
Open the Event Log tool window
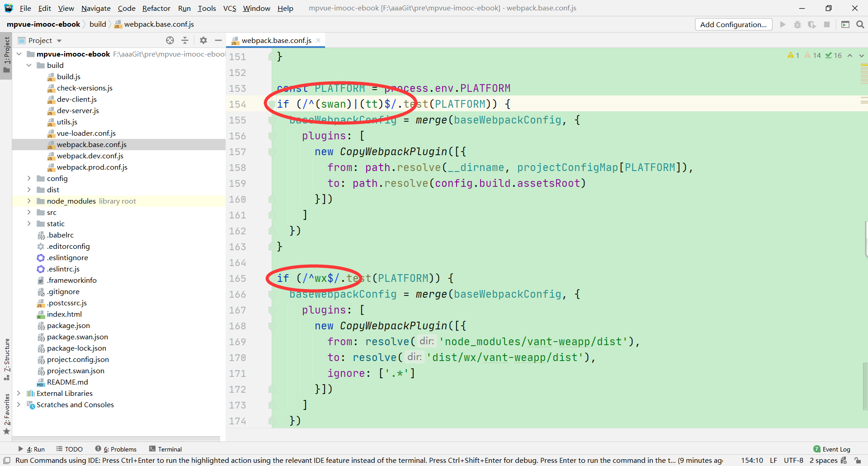tap(831, 449)
